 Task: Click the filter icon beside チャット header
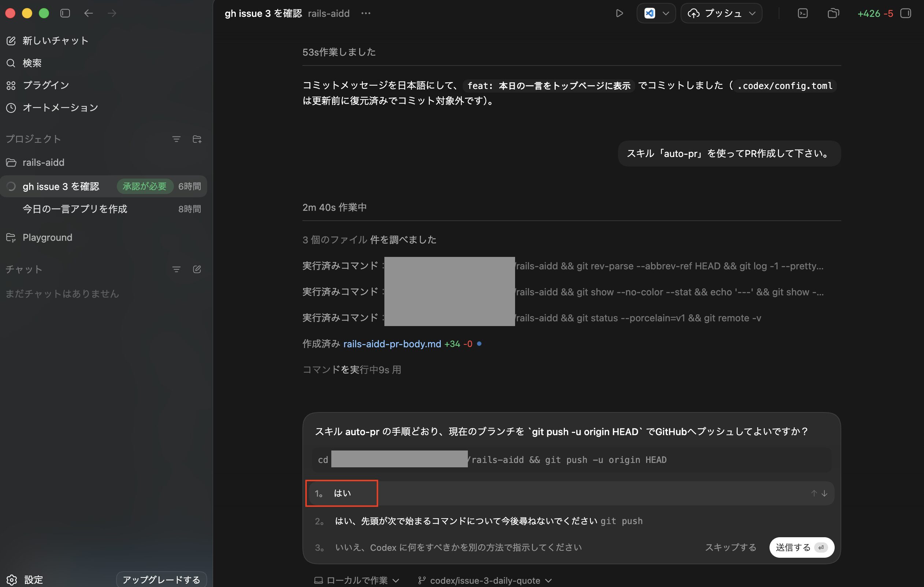(x=176, y=269)
